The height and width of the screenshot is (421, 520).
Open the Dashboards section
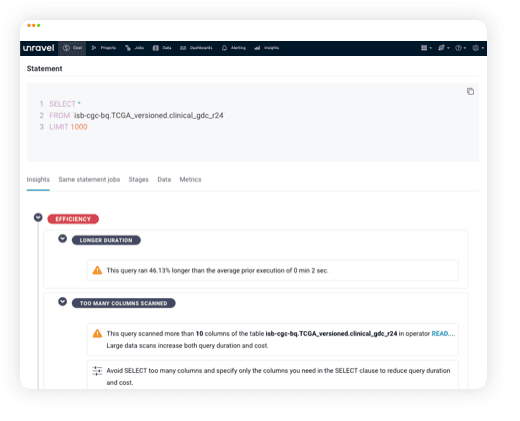click(196, 48)
